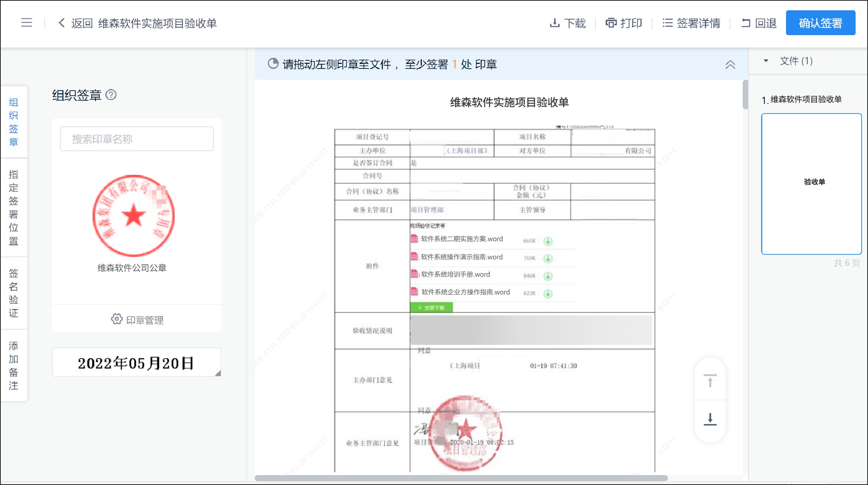This screenshot has width=868, height=485.
Task: Open the hamburger menu at top left
Action: (27, 23)
